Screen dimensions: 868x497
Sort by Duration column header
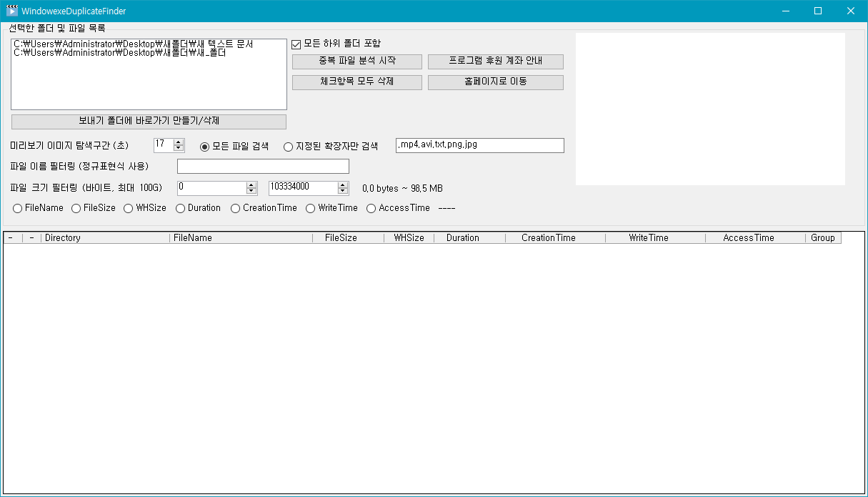[x=469, y=237]
